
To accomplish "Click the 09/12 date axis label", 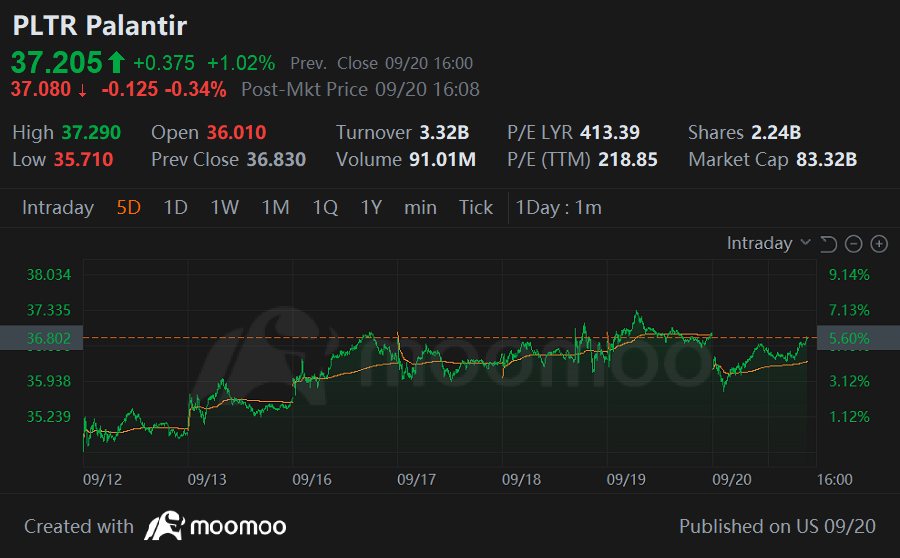I will point(103,479).
